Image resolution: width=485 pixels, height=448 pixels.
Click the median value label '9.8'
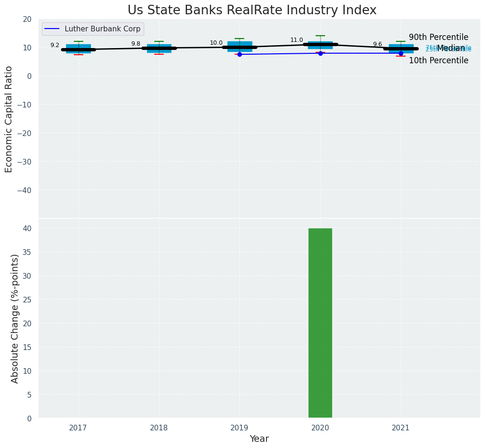click(136, 44)
